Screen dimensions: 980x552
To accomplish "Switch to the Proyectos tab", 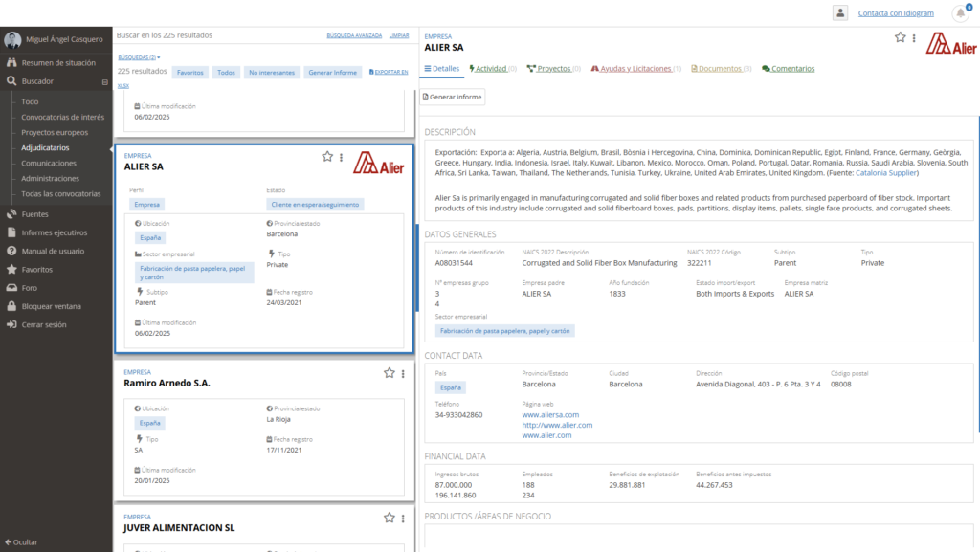I will pos(554,69).
